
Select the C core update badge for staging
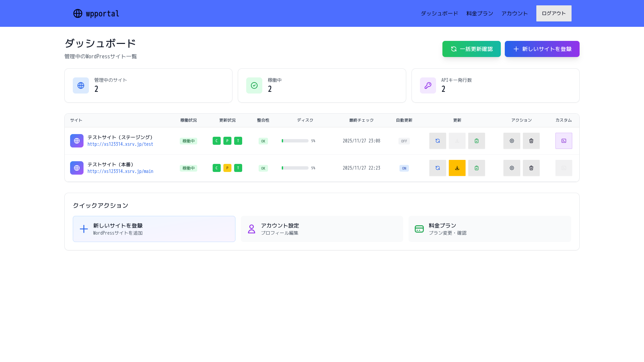click(216, 141)
